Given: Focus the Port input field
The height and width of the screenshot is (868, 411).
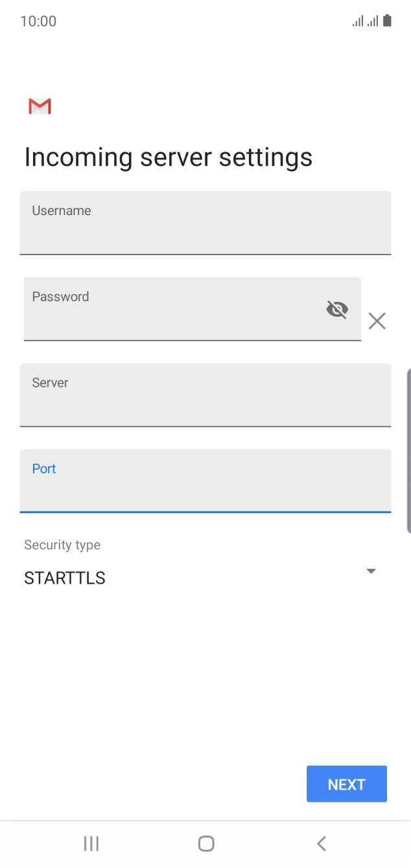Looking at the screenshot, I should [x=205, y=481].
